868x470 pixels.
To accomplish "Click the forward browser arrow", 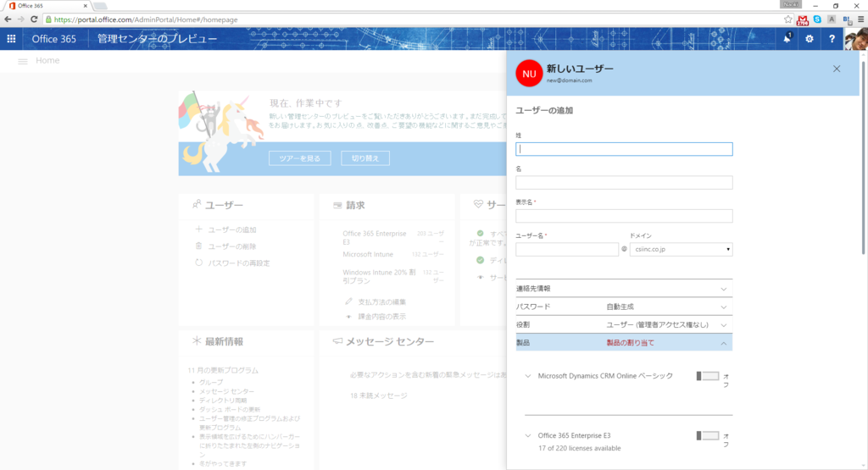I will tap(21, 19).
